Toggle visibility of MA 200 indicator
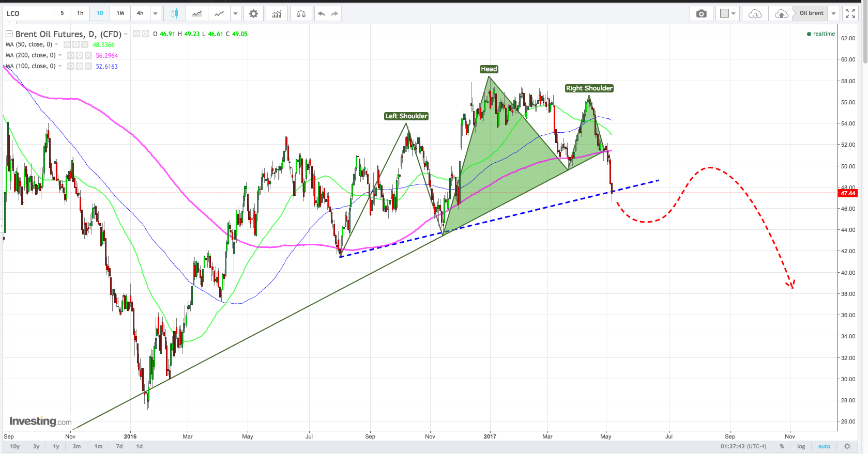The height and width of the screenshot is (454, 868). tap(71, 55)
